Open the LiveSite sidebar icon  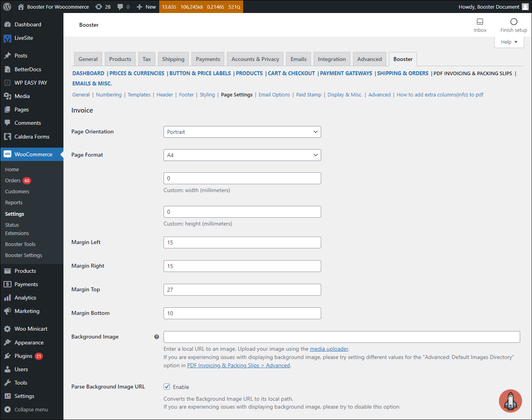point(7,38)
